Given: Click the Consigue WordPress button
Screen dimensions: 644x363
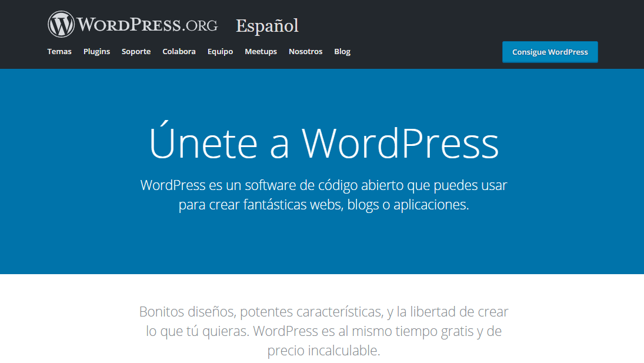Looking at the screenshot, I should 550,52.
